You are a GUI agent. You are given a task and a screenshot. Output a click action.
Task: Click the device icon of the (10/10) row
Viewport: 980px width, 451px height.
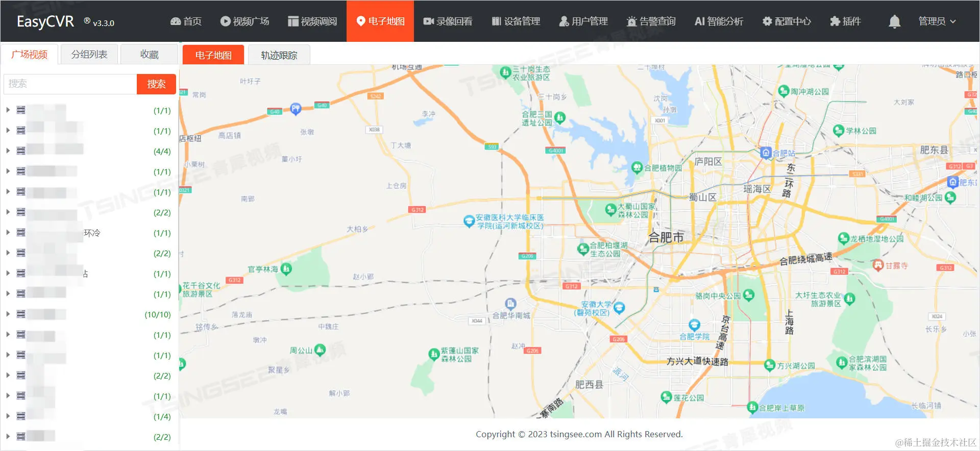click(x=21, y=314)
